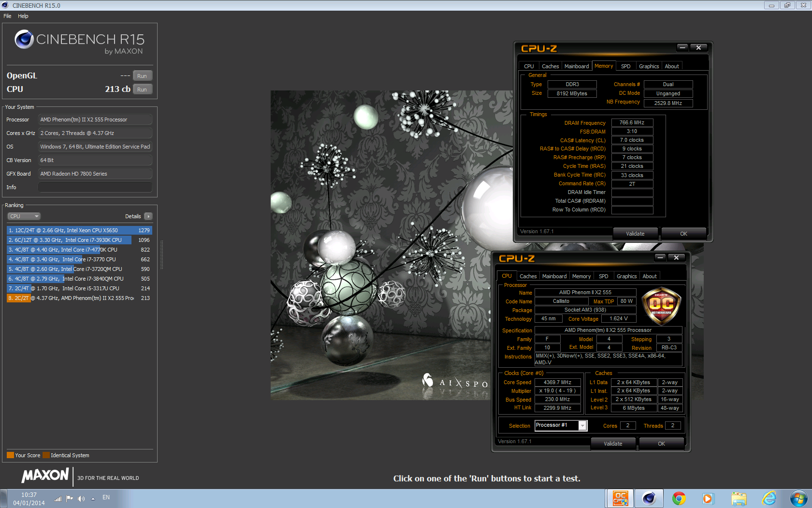Show hidden tray icons arrow
The image size is (812, 508).
tap(93, 498)
